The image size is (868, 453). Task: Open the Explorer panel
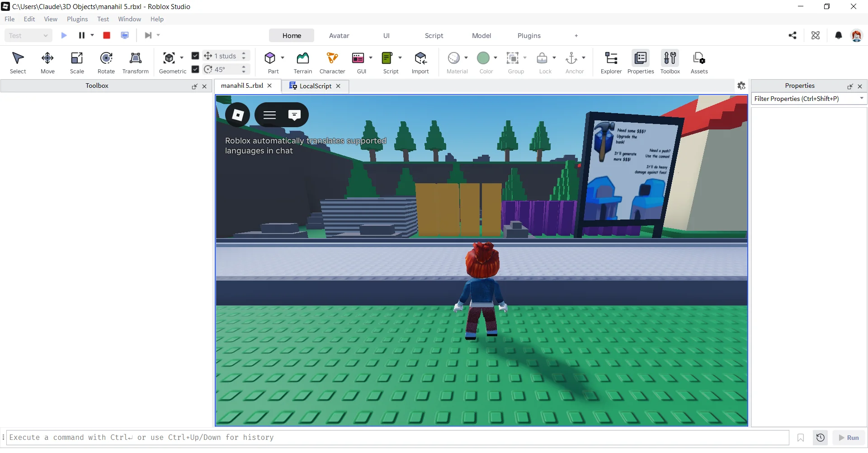click(x=611, y=62)
